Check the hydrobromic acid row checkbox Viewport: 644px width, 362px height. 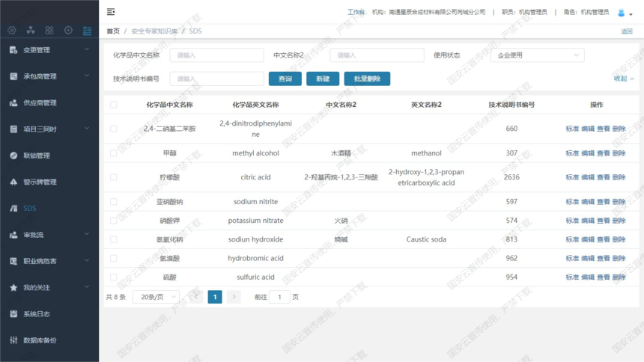click(113, 258)
